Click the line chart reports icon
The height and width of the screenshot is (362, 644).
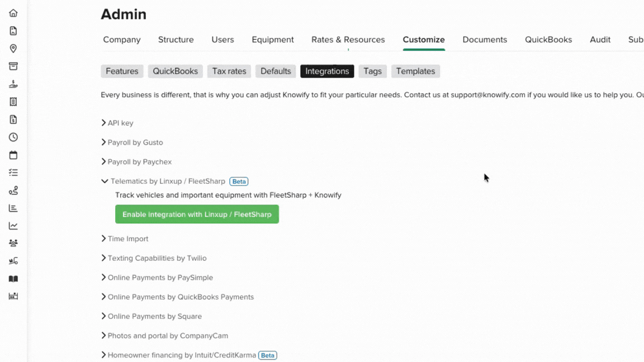(13, 226)
